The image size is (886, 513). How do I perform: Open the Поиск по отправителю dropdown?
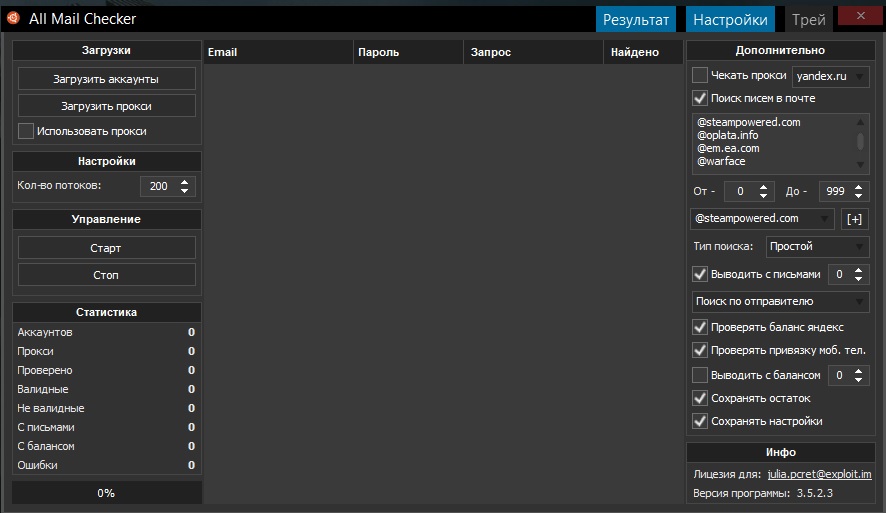(780, 302)
